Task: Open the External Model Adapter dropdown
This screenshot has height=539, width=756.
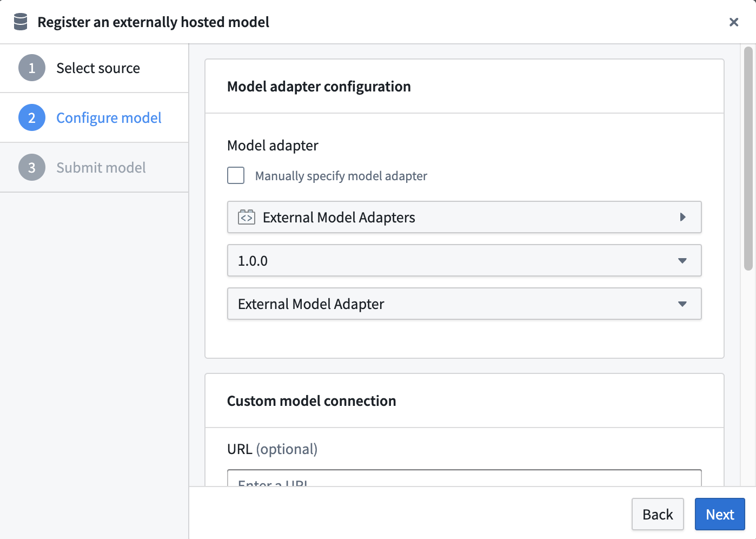Action: click(465, 304)
